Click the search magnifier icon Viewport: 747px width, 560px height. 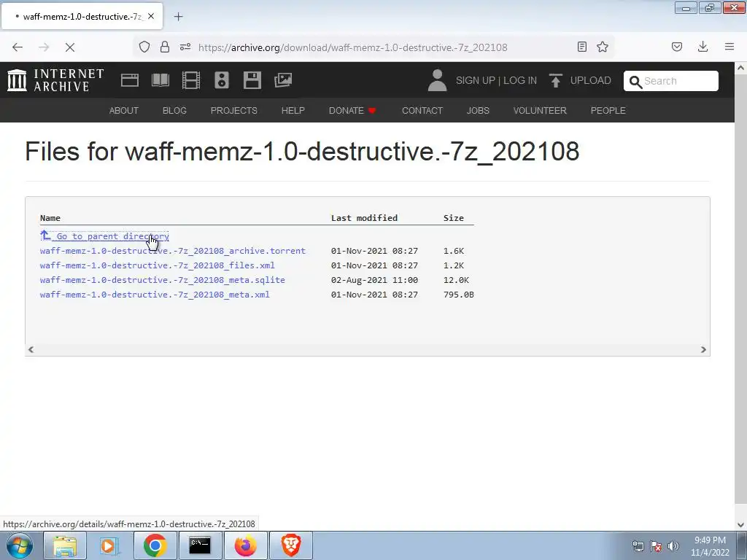point(635,82)
